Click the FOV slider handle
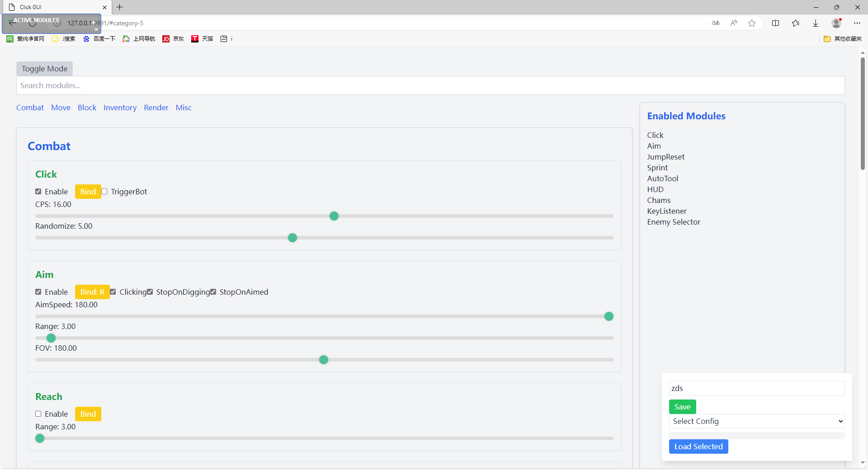 coord(324,360)
